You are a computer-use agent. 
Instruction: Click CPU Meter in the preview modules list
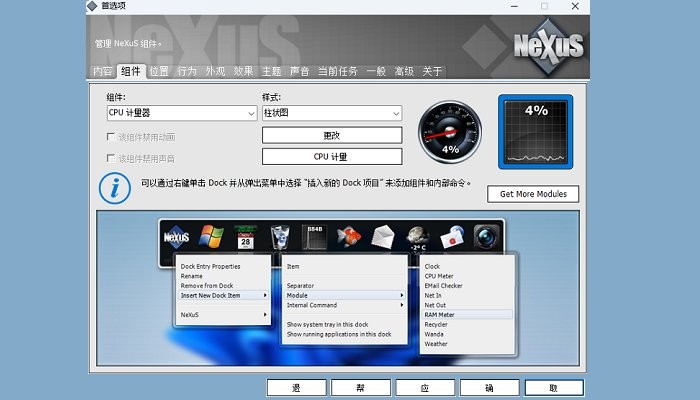[439, 276]
